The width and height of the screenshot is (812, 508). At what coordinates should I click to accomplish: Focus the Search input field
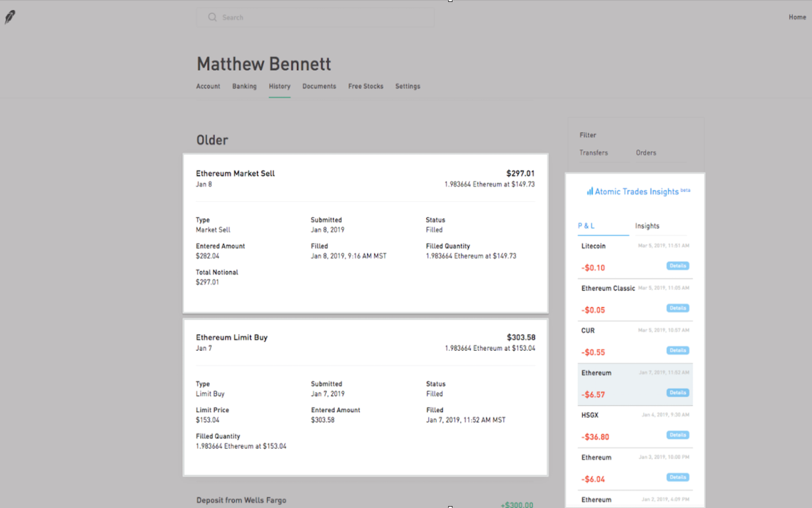tap(315, 17)
